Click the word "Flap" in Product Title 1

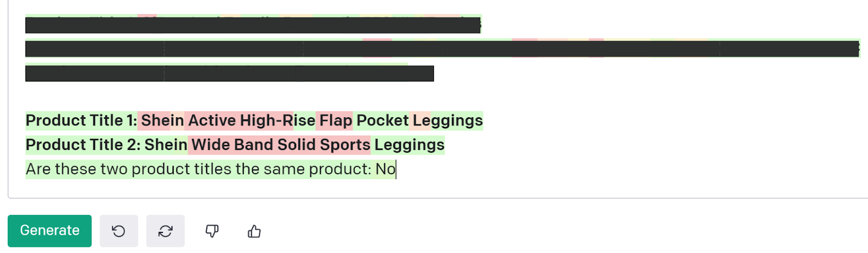click(335, 121)
